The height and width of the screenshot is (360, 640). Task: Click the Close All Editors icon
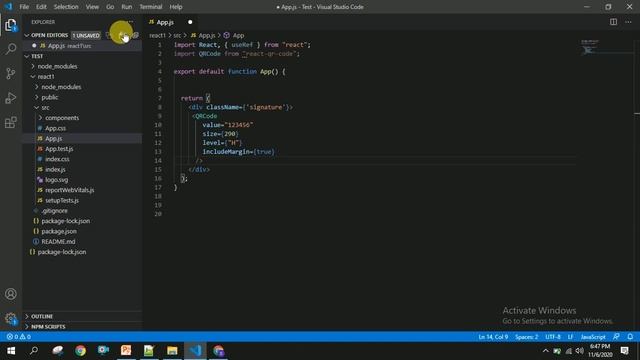click(136, 36)
